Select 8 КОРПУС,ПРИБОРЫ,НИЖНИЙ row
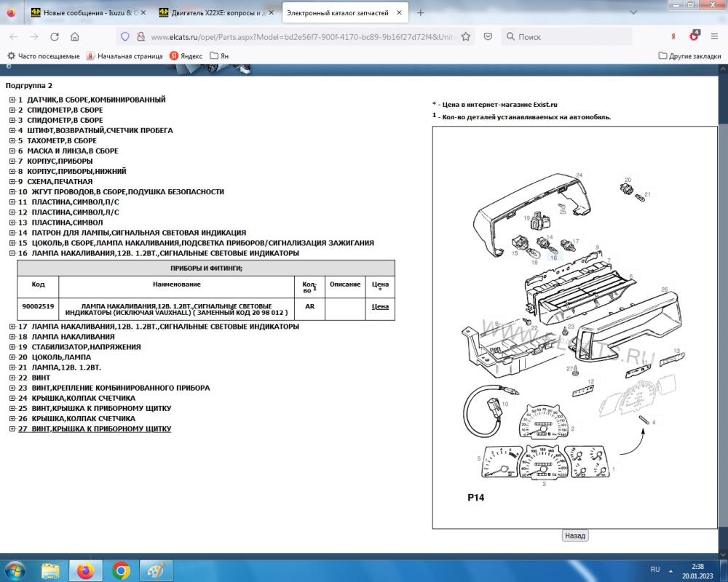 tap(72, 171)
